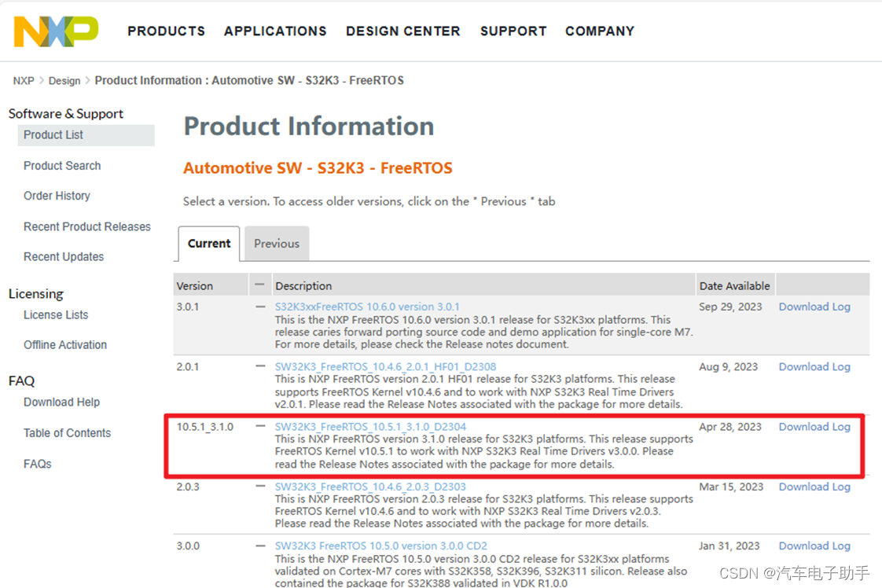
Task: Go to NXP breadcrumb link
Action: [24, 81]
